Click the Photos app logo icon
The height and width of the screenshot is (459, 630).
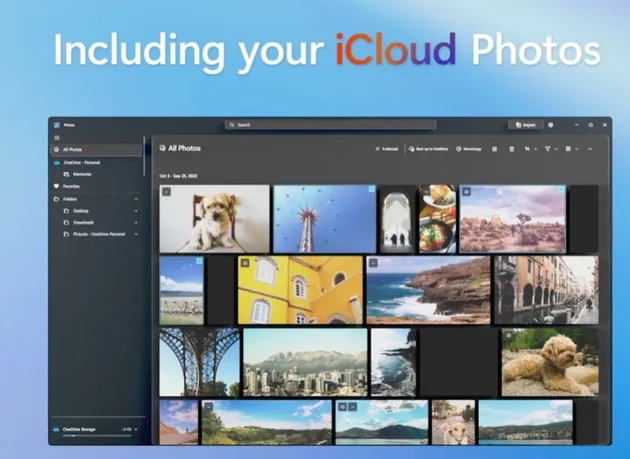(57, 125)
